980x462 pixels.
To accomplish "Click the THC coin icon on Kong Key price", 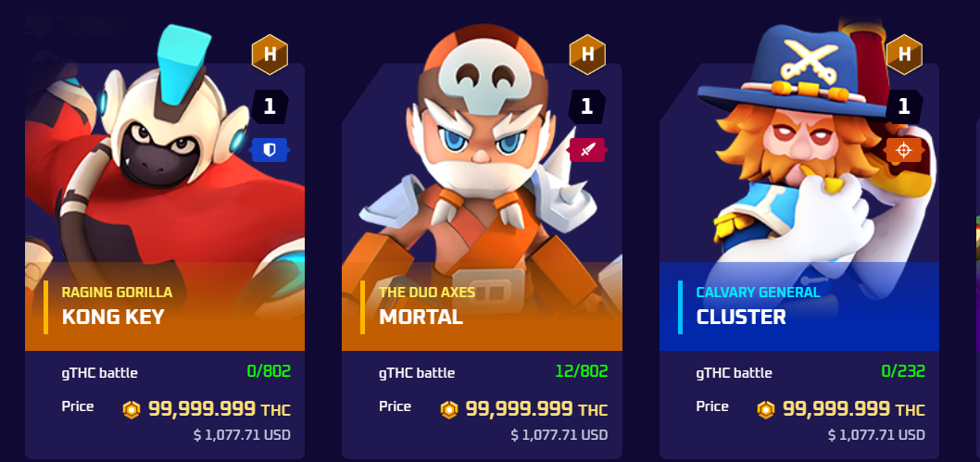I will click(x=132, y=409).
